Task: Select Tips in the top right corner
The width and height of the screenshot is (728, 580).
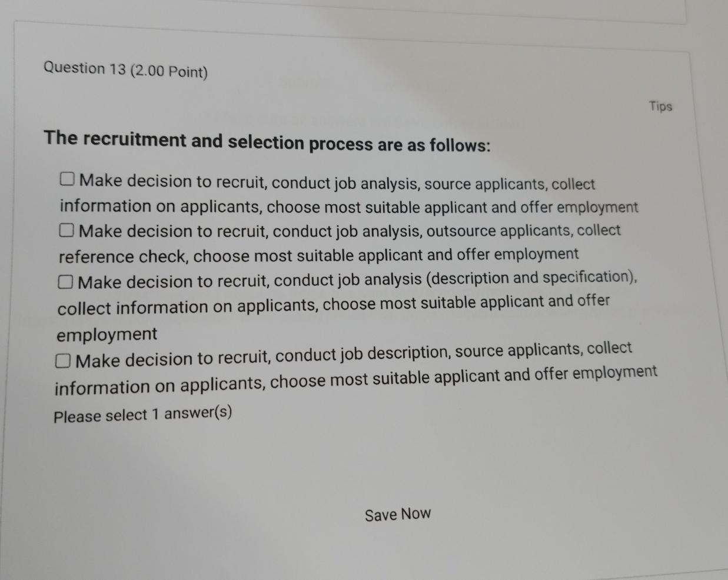Action: pos(661,106)
